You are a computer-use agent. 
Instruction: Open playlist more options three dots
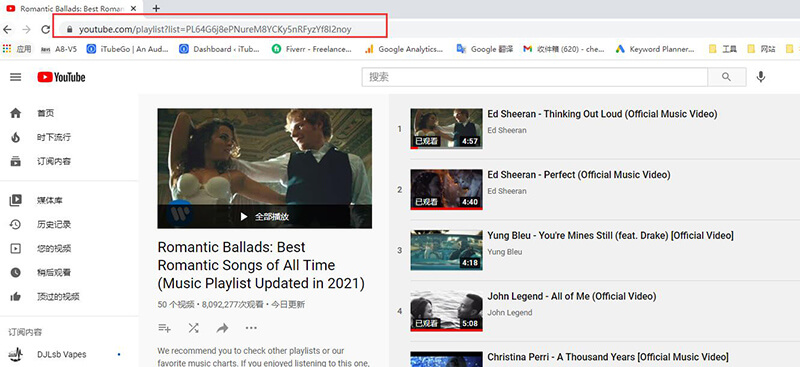[x=251, y=328]
